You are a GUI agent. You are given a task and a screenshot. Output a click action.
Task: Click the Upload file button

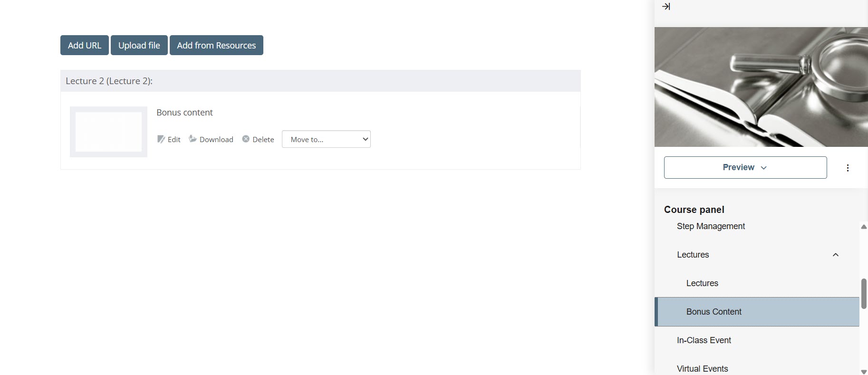139,45
